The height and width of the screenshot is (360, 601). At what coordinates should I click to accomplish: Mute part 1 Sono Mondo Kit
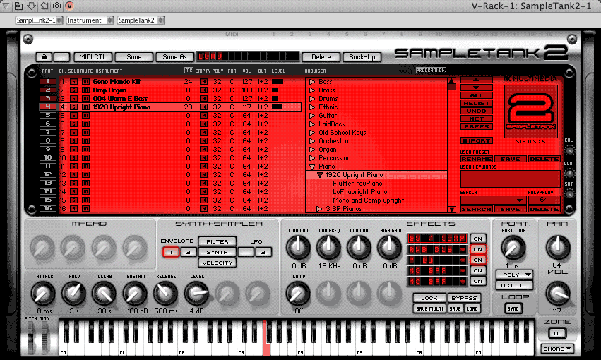(x=86, y=82)
